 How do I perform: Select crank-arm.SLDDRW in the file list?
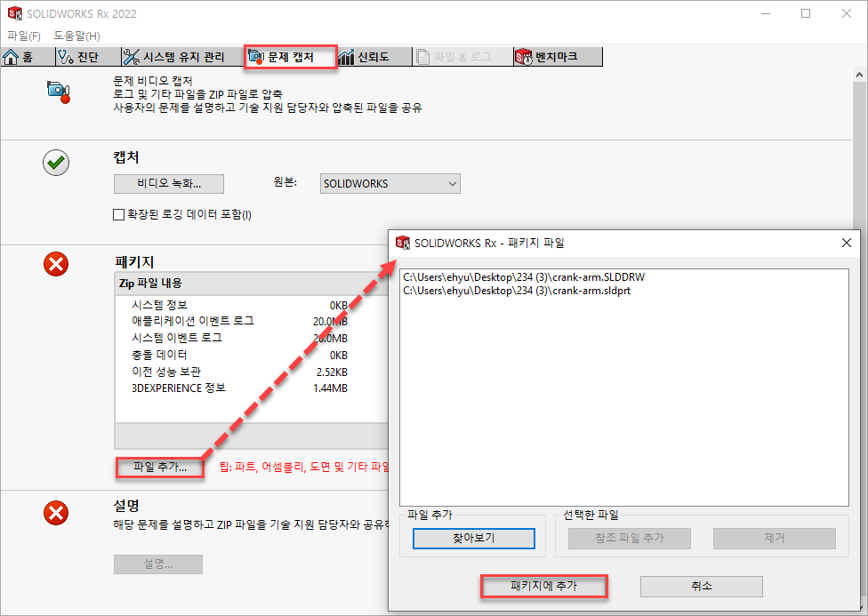(x=524, y=277)
